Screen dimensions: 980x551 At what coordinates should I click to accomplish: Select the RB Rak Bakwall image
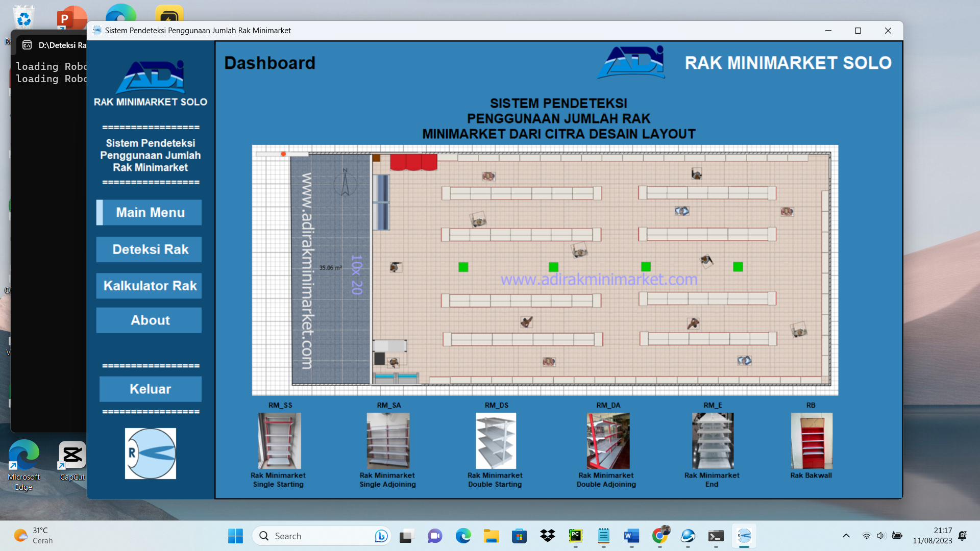pyautogui.click(x=812, y=441)
